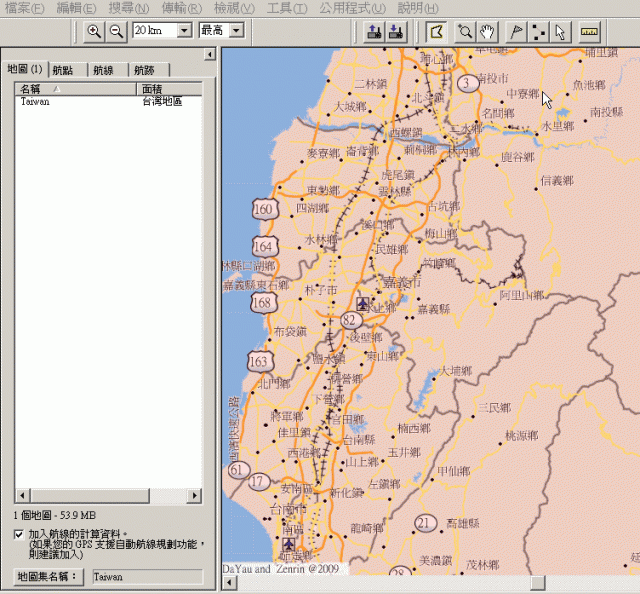The image size is (640, 594).
Task: Click the airport icon near 台南市
Action: point(289,544)
